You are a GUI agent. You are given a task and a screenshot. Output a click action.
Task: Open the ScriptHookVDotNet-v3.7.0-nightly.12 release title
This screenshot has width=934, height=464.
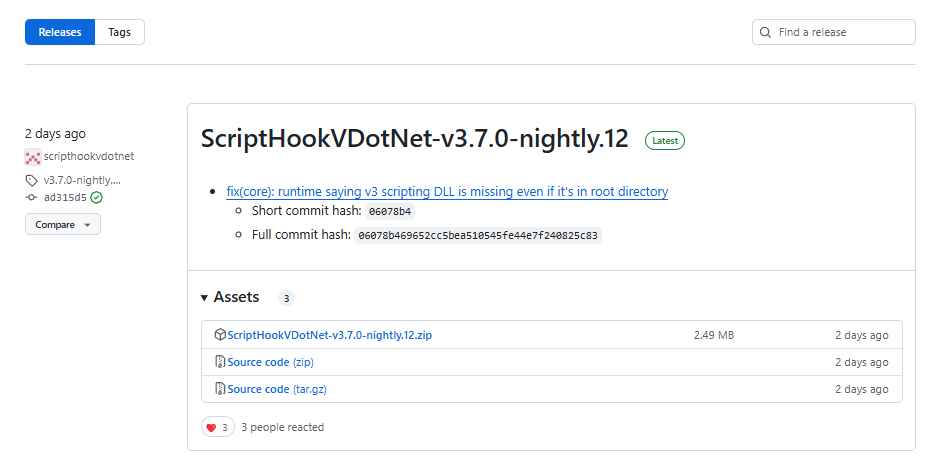(415, 139)
